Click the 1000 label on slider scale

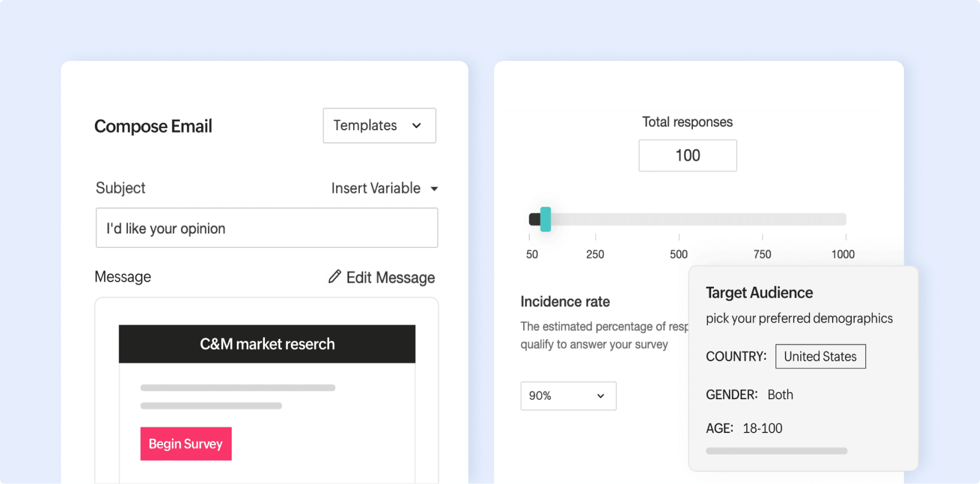coord(843,254)
